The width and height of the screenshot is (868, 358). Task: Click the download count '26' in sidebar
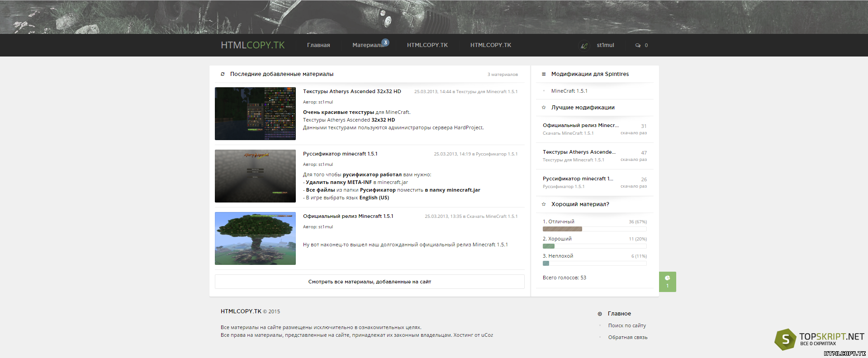click(644, 179)
